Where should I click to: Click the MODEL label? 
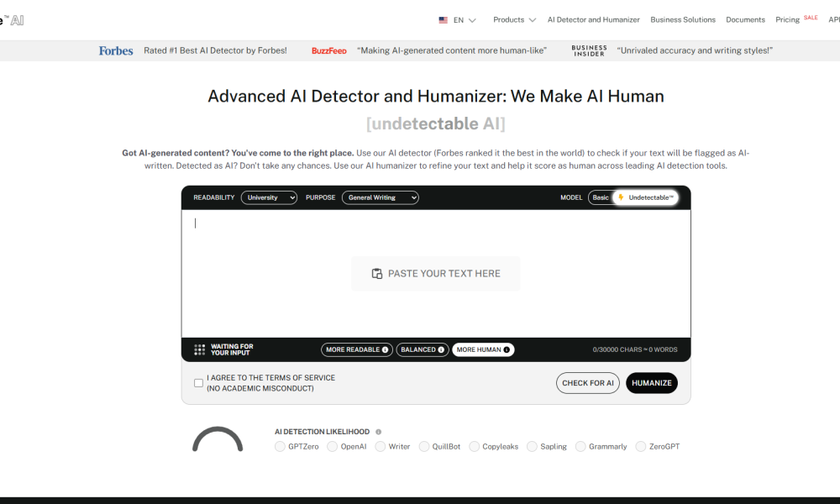click(571, 197)
